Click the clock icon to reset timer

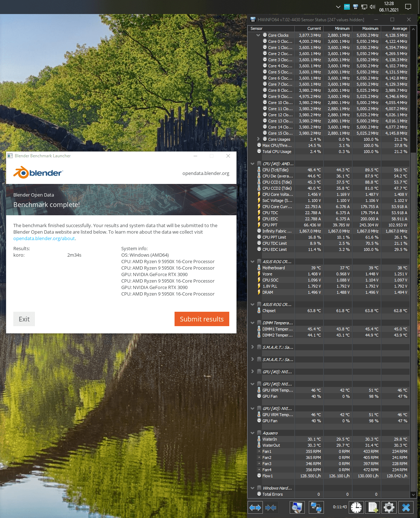356,508
